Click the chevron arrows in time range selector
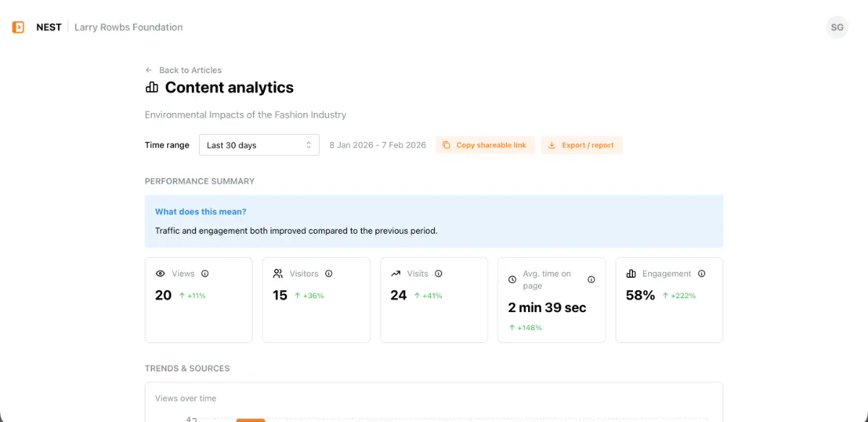 (308, 145)
